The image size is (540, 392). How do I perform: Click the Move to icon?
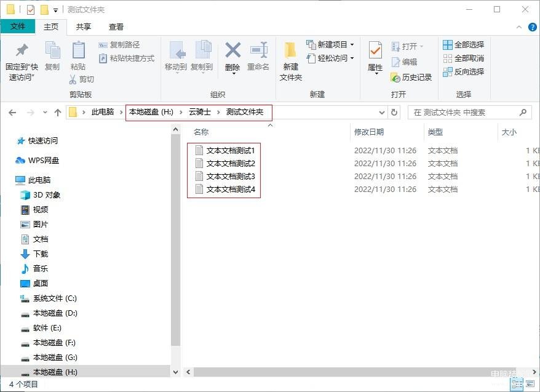(x=178, y=50)
